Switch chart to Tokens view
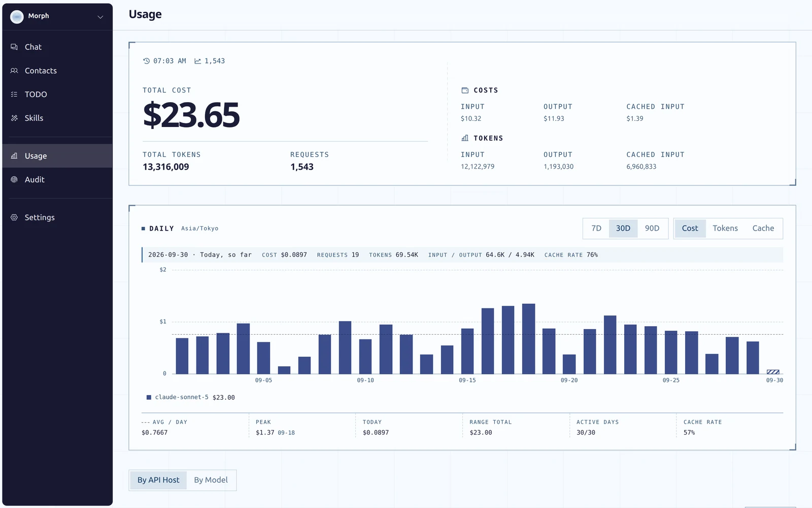 coord(725,229)
